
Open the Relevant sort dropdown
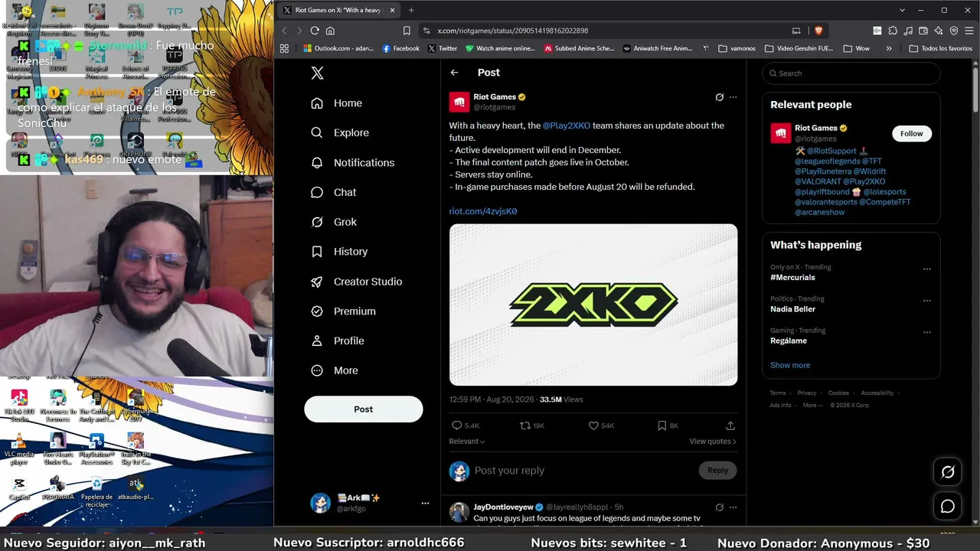tap(467, 442)
